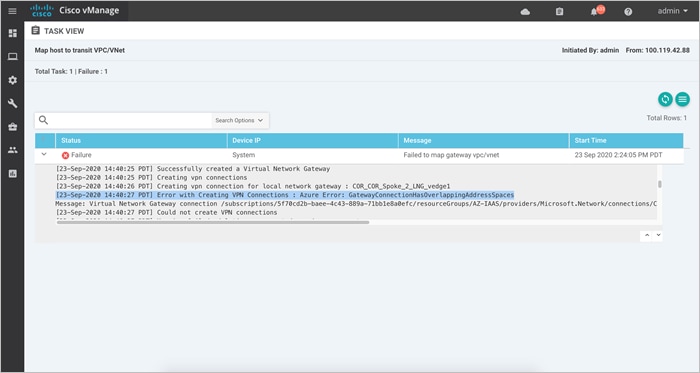
Task: Click 'Successfully created a Virtual Network Gateway' line
Action: coord(193,169)
